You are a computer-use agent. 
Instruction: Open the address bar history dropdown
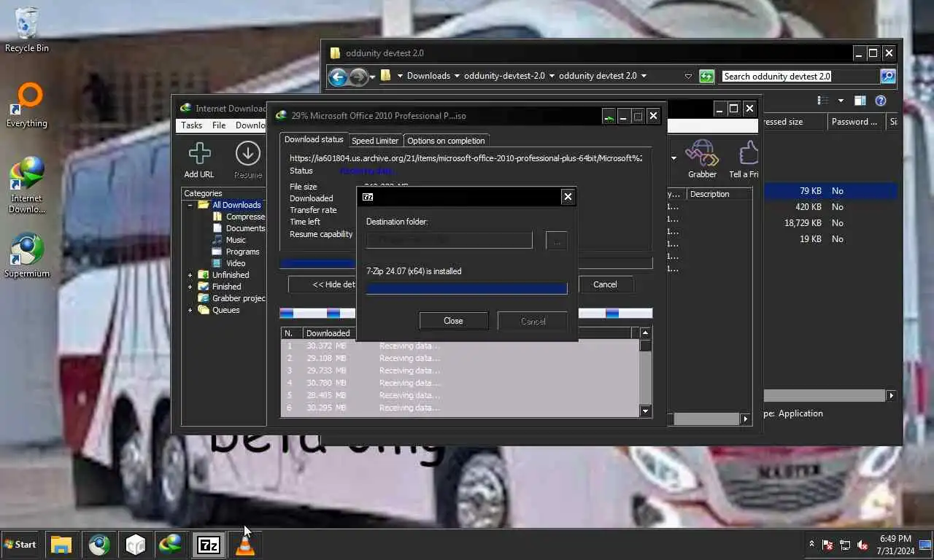click(x=688, y=76)
